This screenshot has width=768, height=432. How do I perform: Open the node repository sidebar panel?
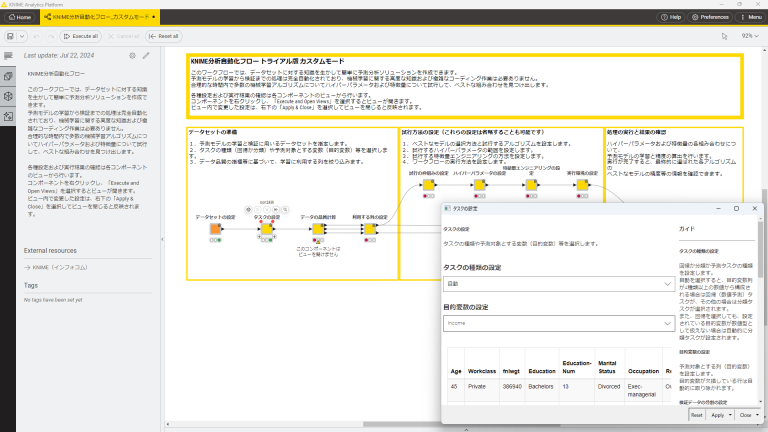click(8, 76)
